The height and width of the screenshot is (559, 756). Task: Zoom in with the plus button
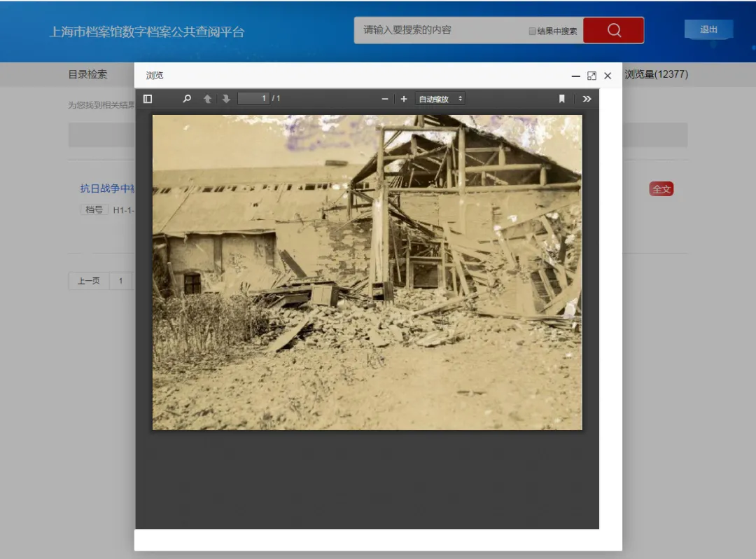404,99
